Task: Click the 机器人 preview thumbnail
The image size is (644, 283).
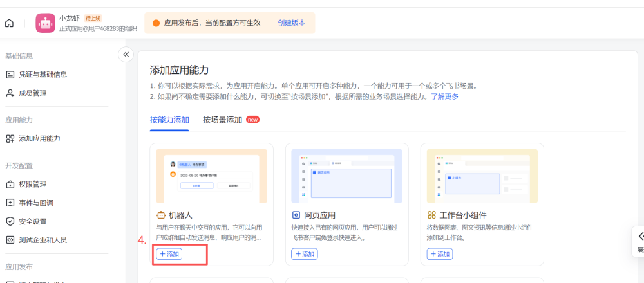Action: pos(211,176)
